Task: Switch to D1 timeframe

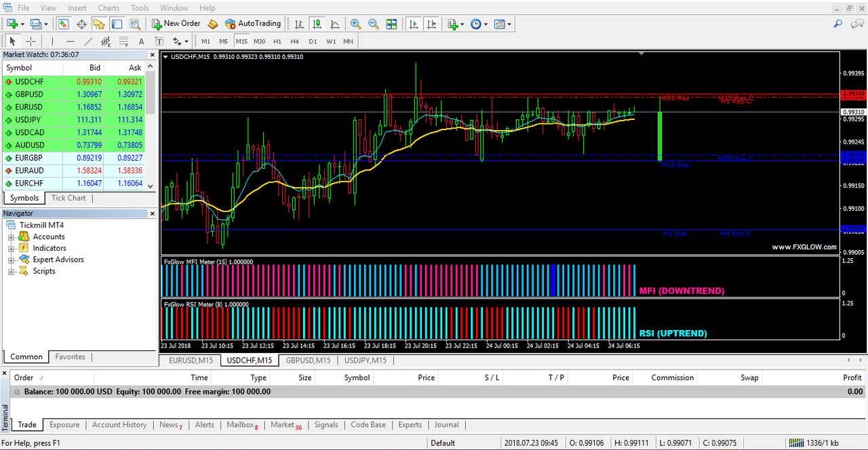Action: click(313, 41)
